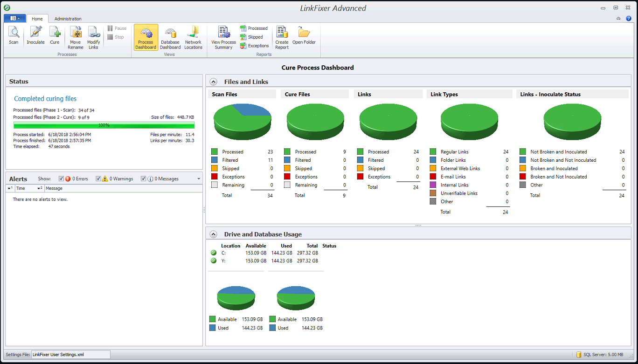Start a Scan process from the ribbon
This screenshot has width=638, height=364.
(14, 36)
